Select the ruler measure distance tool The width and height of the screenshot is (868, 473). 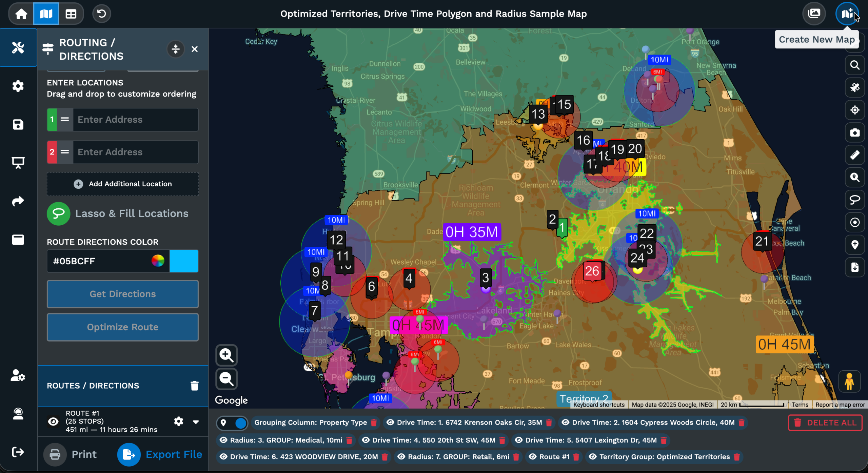point(854,155)
